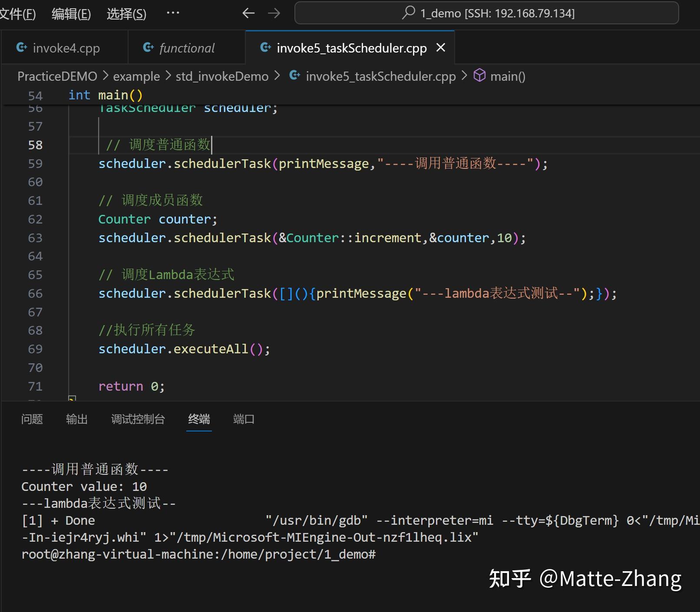Screen dimensions: 700x612
Task: Switch to the invoke4.cpp tab
Action: (x=66, y=48)
